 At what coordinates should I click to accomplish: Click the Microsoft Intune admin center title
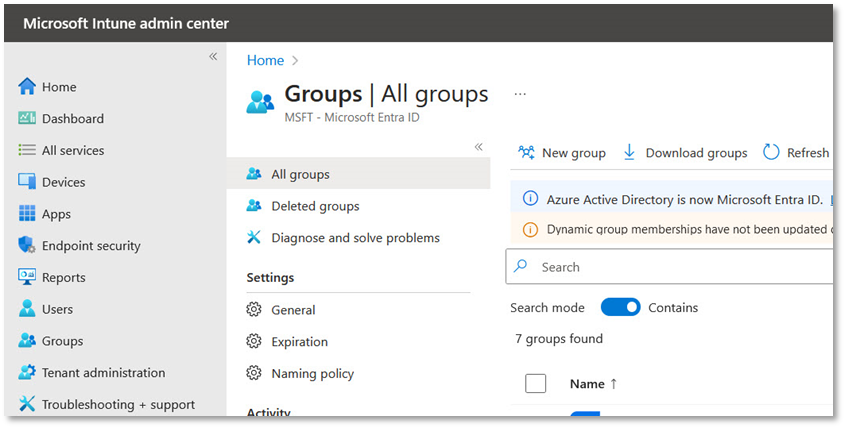(126, 24)
